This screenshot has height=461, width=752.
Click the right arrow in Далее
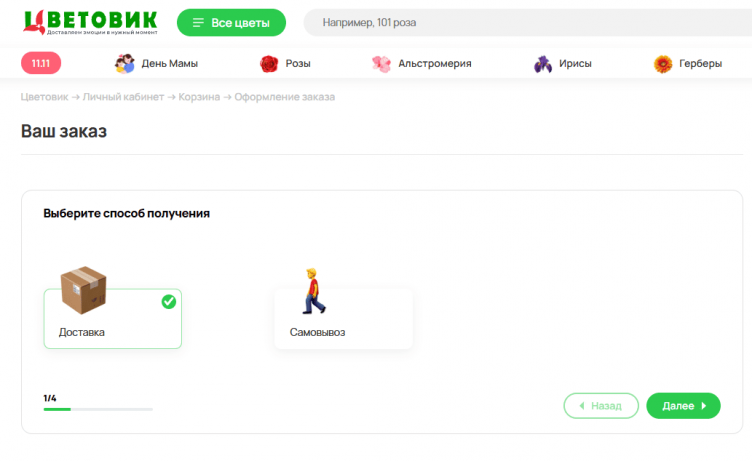(x=704, y=406)
